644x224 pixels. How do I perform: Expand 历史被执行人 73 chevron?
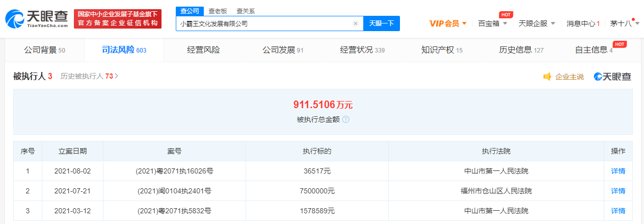click(117, 76)
